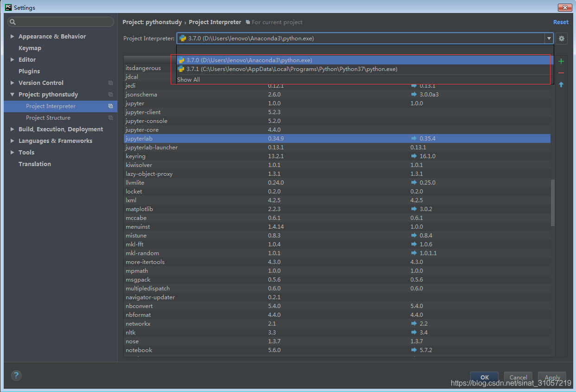The width and height of the screenshot is (576, 392).
Task: Expand the Tools section
Action: pos(13,152)
